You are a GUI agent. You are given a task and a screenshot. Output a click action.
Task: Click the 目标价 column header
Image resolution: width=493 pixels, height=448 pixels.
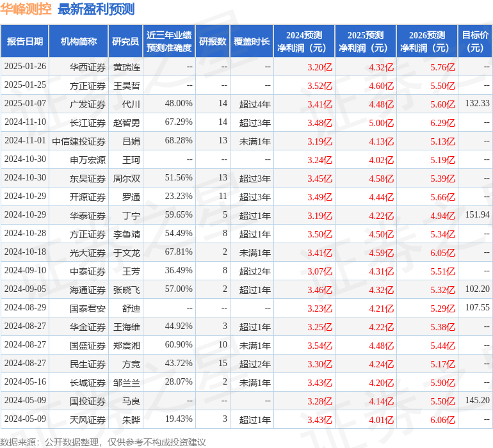[475, 42]
